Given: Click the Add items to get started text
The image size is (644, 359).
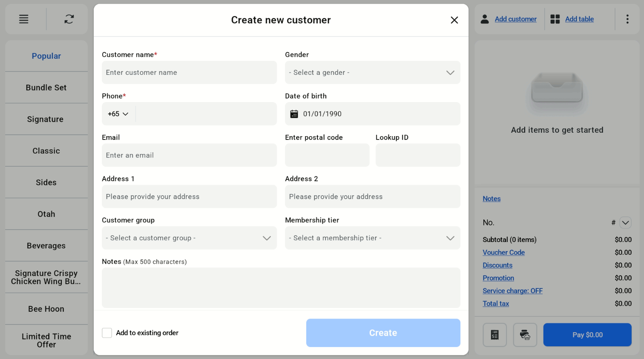Looking at the screenshot, I should [x=557, y=130].
